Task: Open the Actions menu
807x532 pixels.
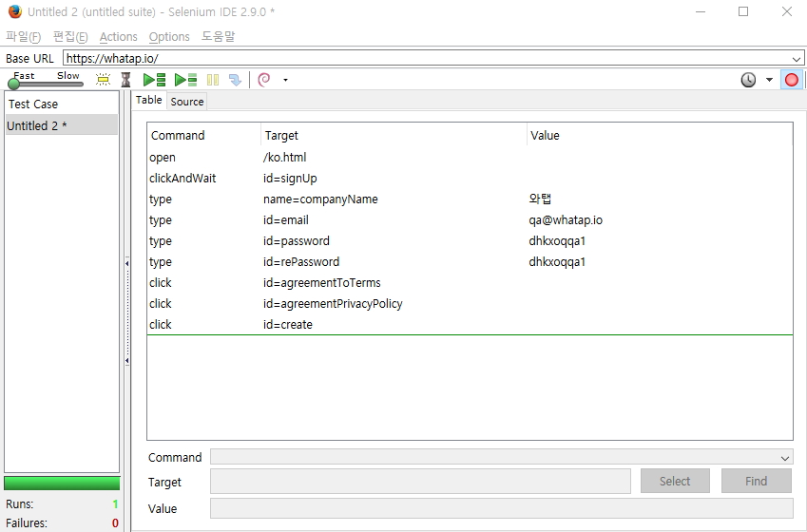Action: pyautogui.click(x=119, y=36)
